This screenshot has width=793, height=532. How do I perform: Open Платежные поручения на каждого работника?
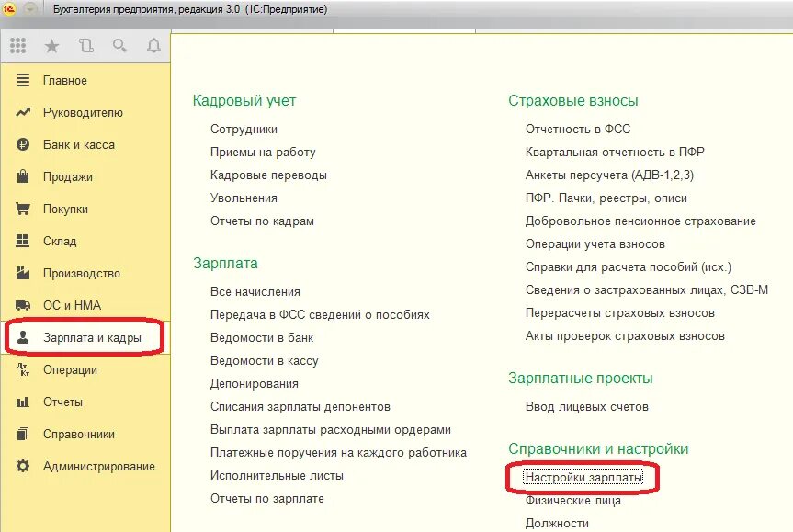338,453
